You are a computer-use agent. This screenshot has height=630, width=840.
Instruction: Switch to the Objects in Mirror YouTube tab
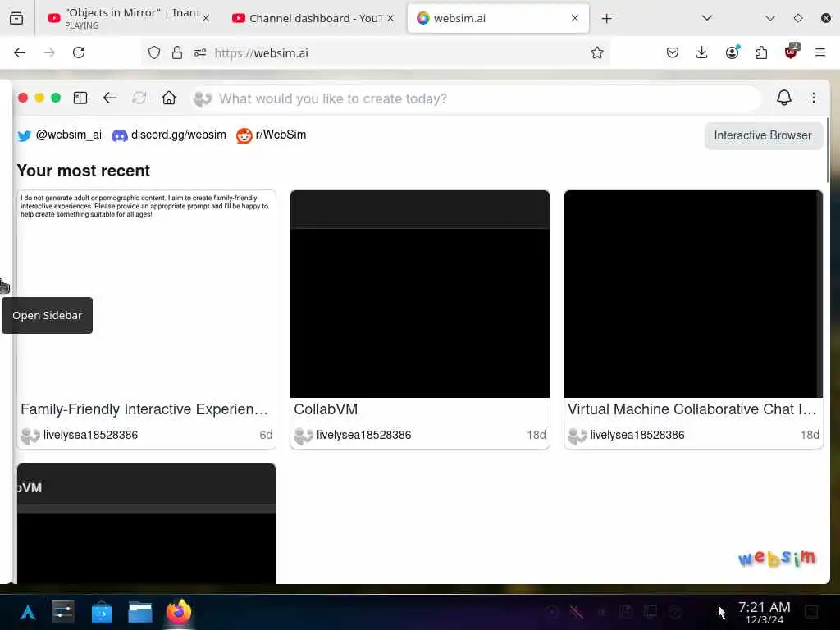127,18
